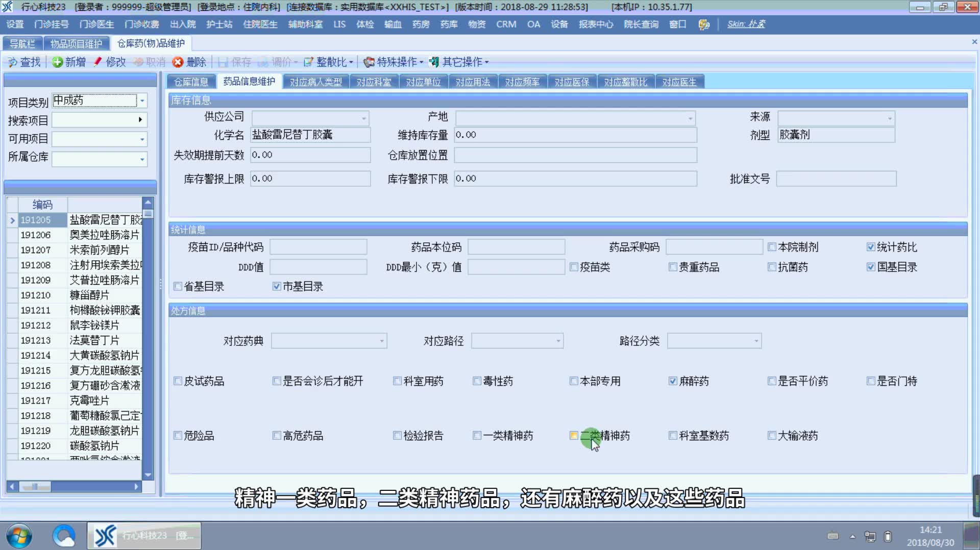The width and height of the screenshot is (980, 550).
Task: Check the 省基目录 checkbox
Action: coord(178,286)
